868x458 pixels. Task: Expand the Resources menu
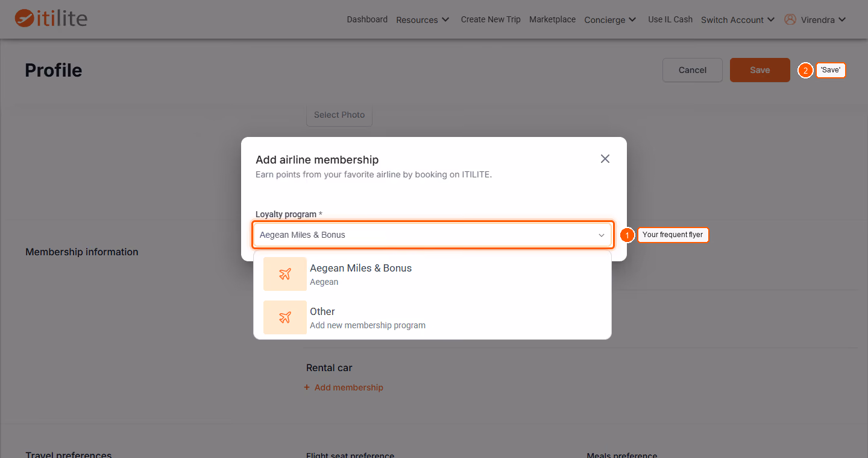(x=423, y=19)
